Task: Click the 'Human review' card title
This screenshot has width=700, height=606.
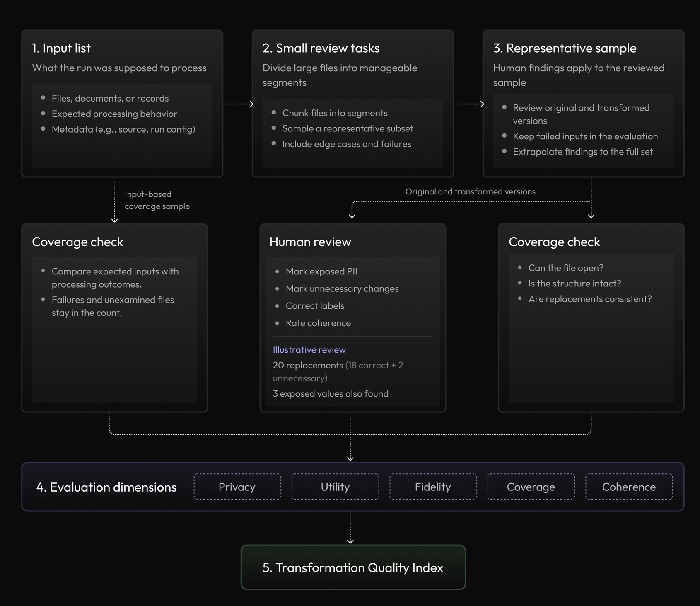Action: [x=310, y=242]
